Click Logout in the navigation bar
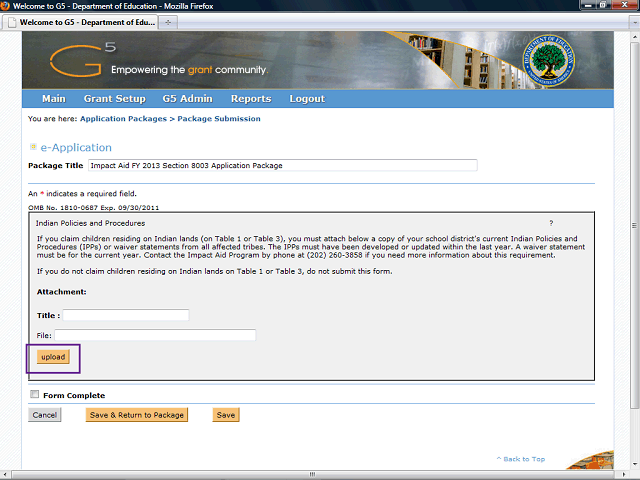This screenshot has height=480, width=640. 307,99
